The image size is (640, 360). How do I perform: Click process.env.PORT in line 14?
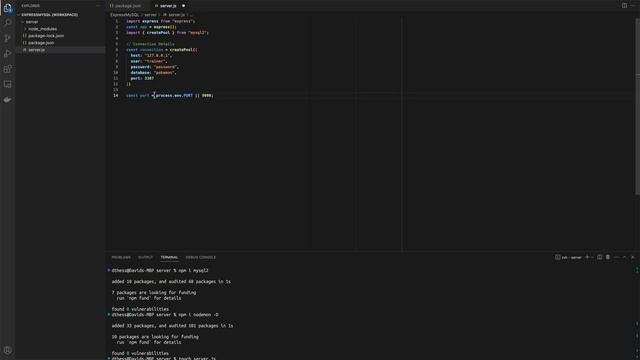pos(174,96)
